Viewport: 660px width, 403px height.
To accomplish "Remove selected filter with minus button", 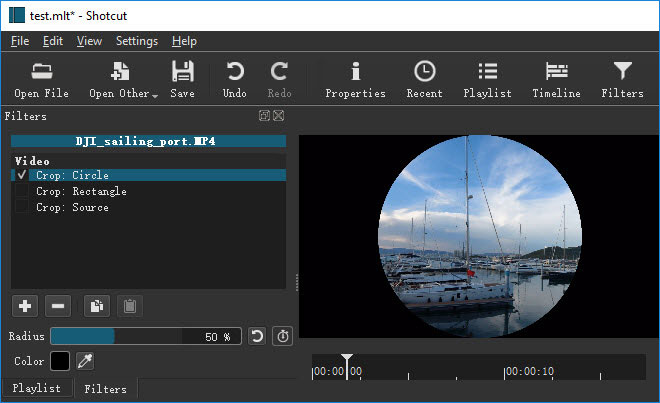I will coord(58,306).
